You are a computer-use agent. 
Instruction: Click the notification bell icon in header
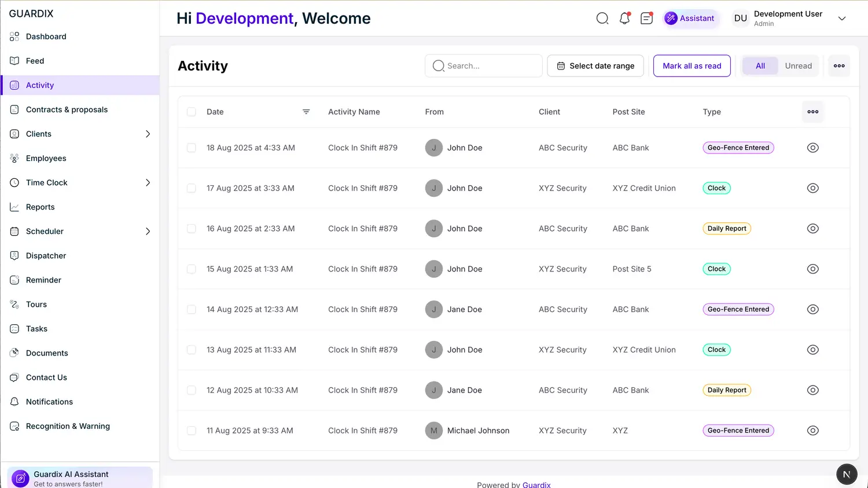pyautogui.click(x=624, y=19)
